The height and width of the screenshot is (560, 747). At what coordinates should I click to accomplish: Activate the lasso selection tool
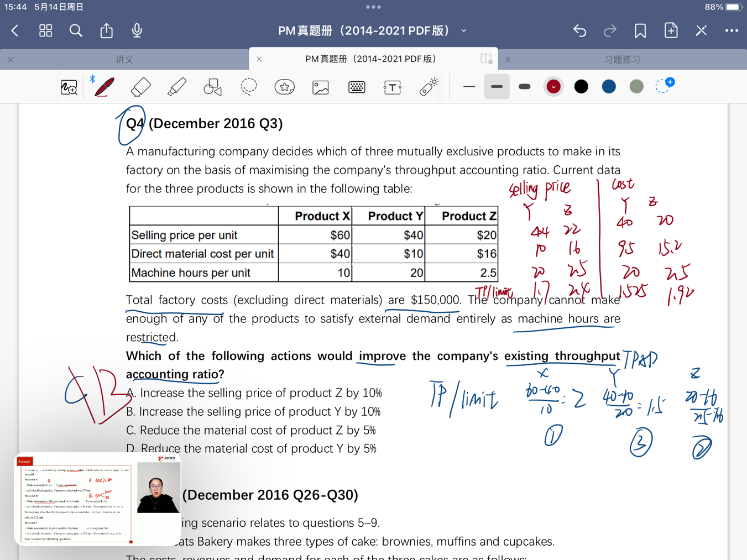[249, 87]
